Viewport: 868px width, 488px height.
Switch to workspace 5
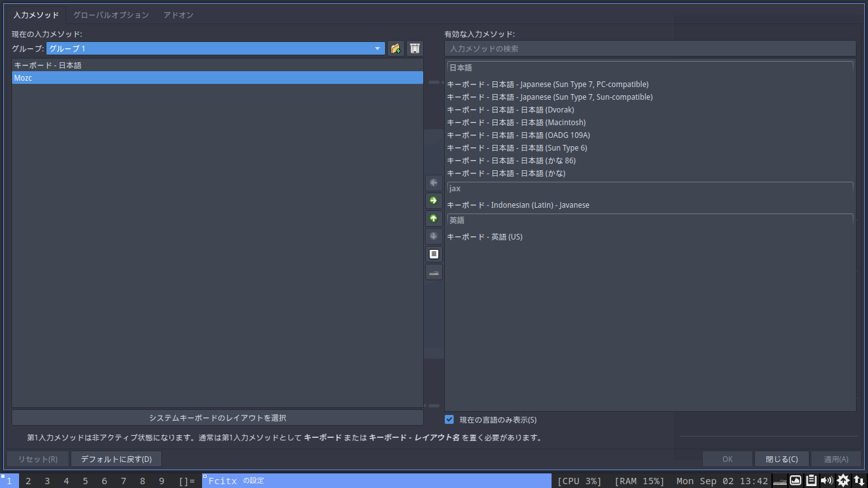85,481
